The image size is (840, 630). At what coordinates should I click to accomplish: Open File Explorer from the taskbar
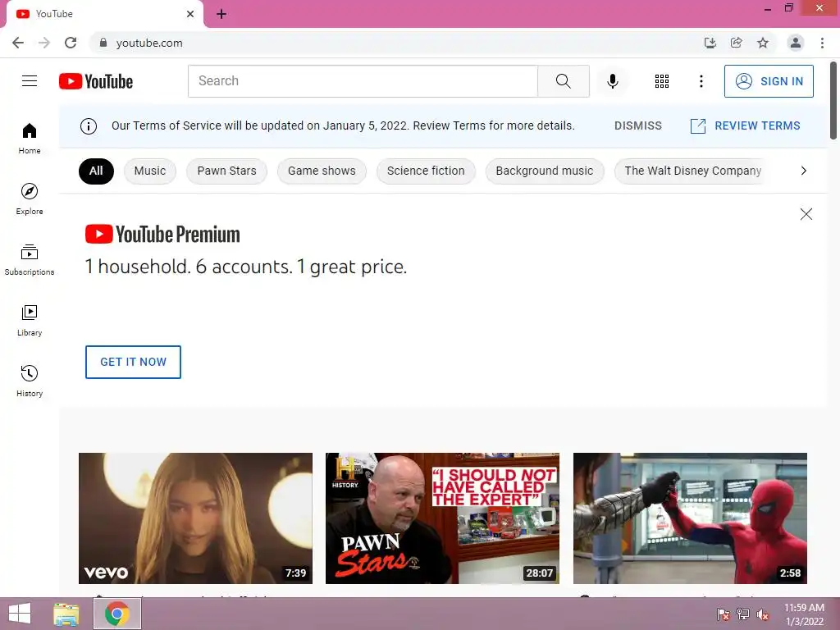pyautogui.click(x=66, y=614)
